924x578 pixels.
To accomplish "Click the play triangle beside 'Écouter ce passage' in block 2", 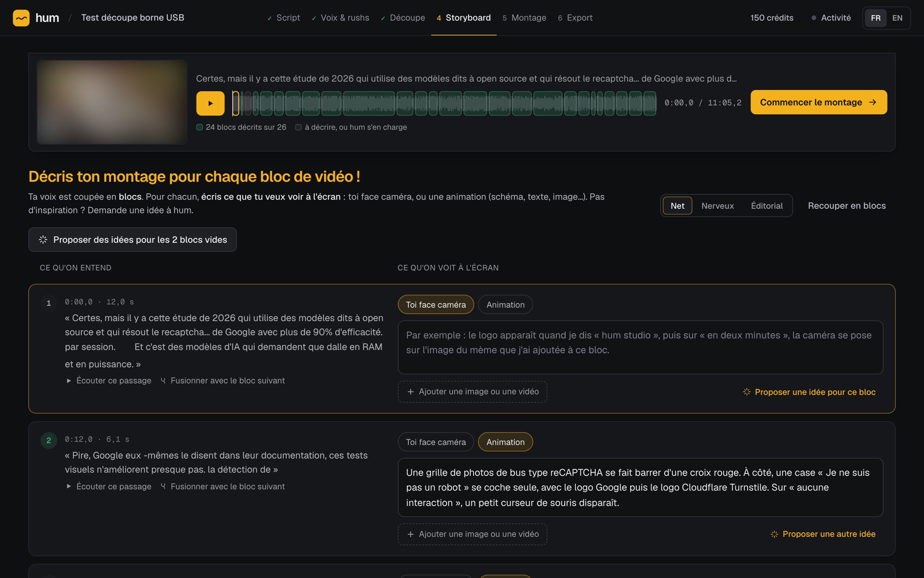I will point(69,486).
